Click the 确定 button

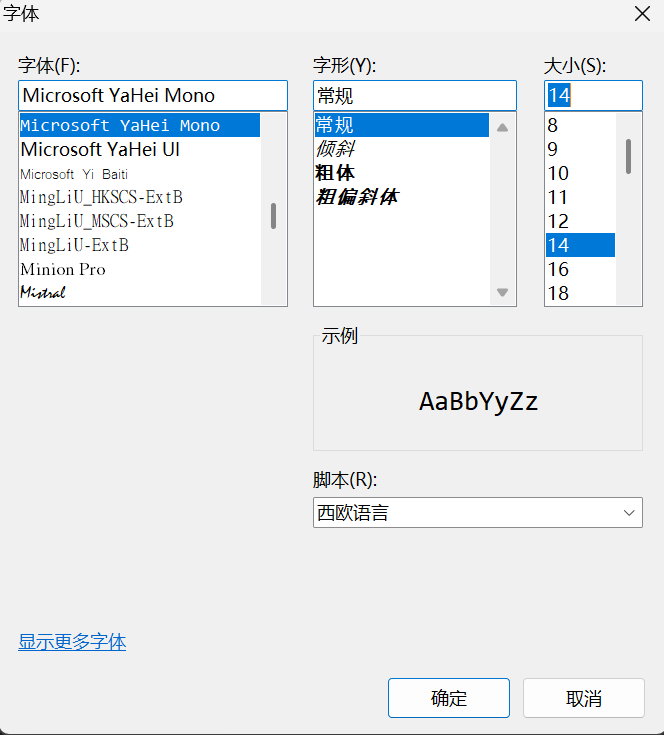point(448,698)
